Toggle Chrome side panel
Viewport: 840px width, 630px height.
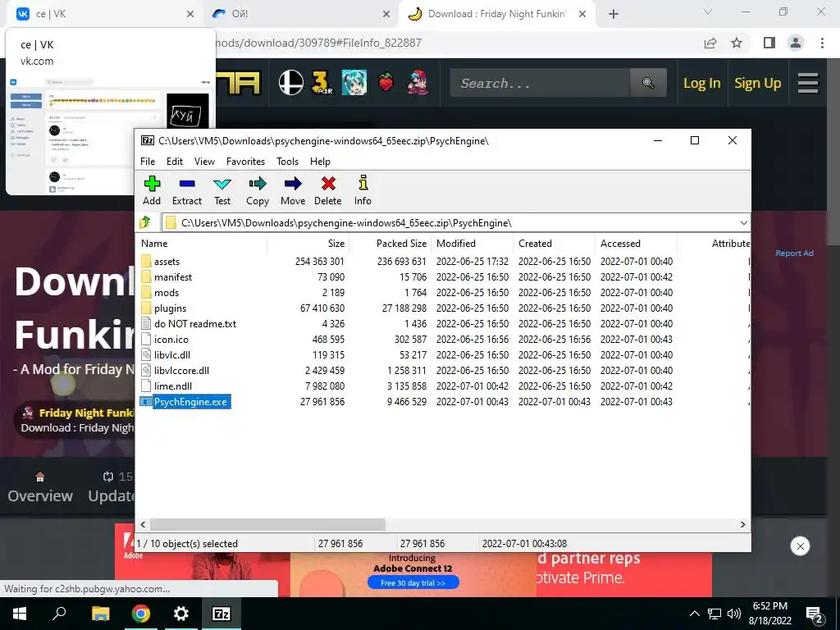tap(769, 43)
